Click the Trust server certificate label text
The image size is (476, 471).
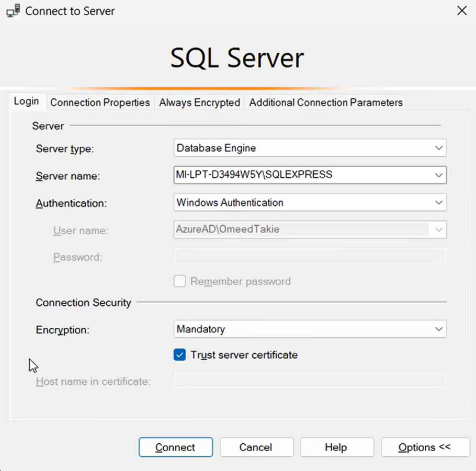pyautogui.click(x=244, y=355)
